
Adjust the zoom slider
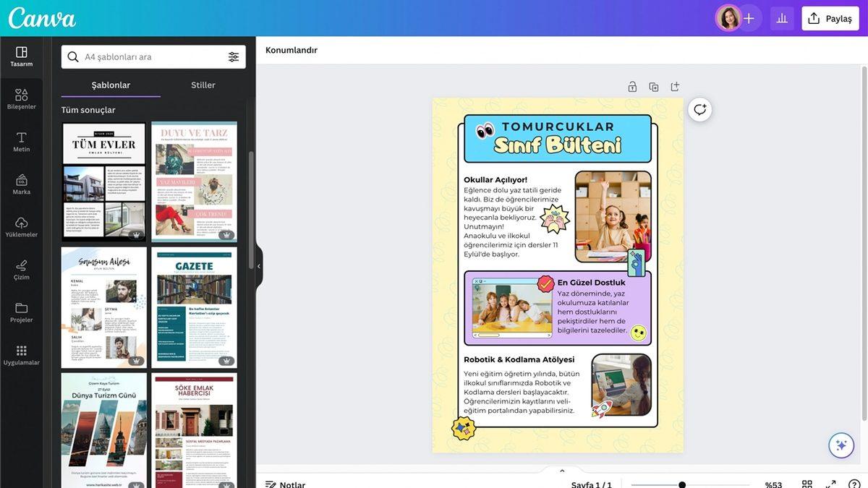click(681, 484)
